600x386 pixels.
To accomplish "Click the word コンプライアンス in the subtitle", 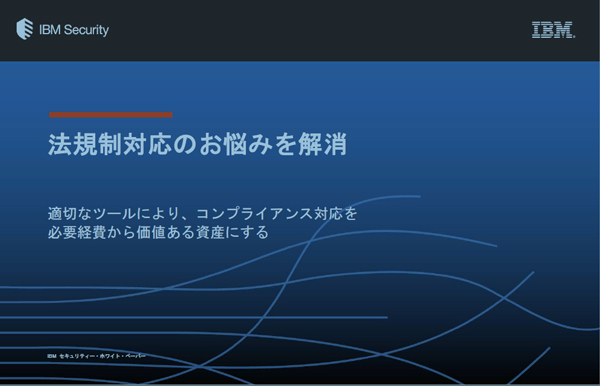I will click(254, 213).
